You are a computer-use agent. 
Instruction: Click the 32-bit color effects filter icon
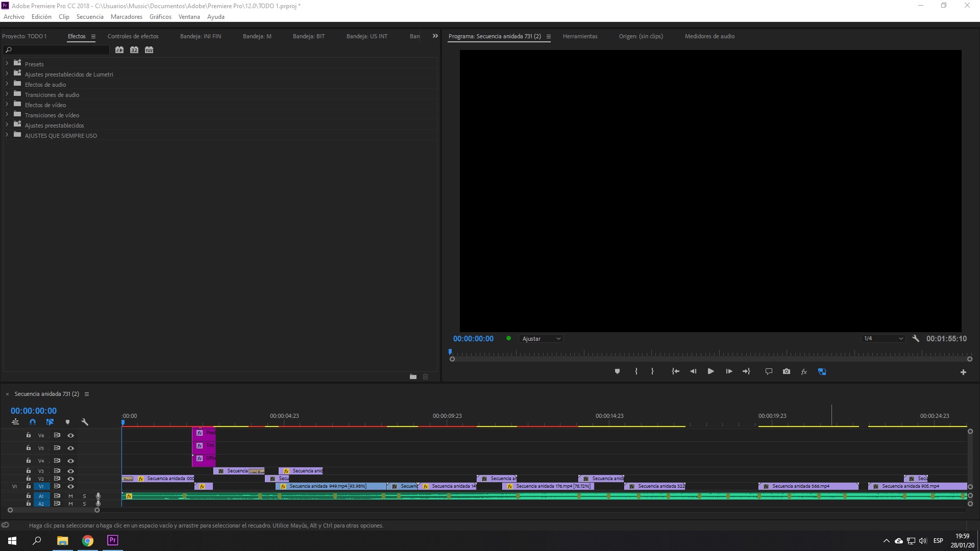pos(134,50)
